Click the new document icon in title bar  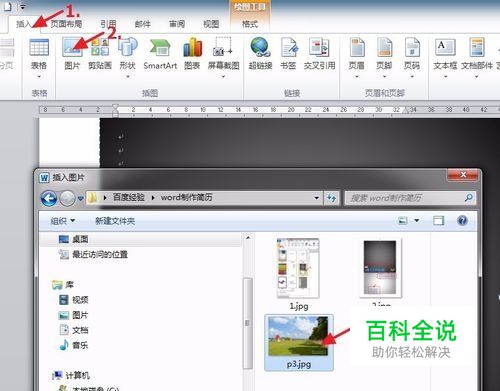7,6
